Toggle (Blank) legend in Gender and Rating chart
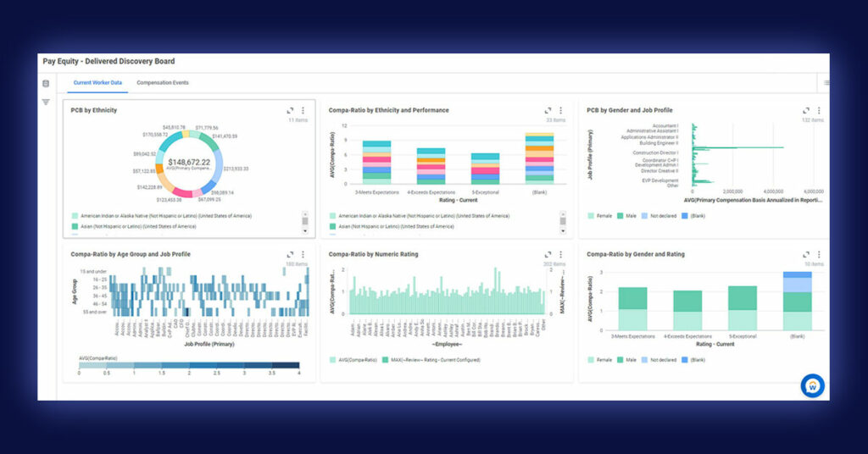 click(x=693, y=360)
